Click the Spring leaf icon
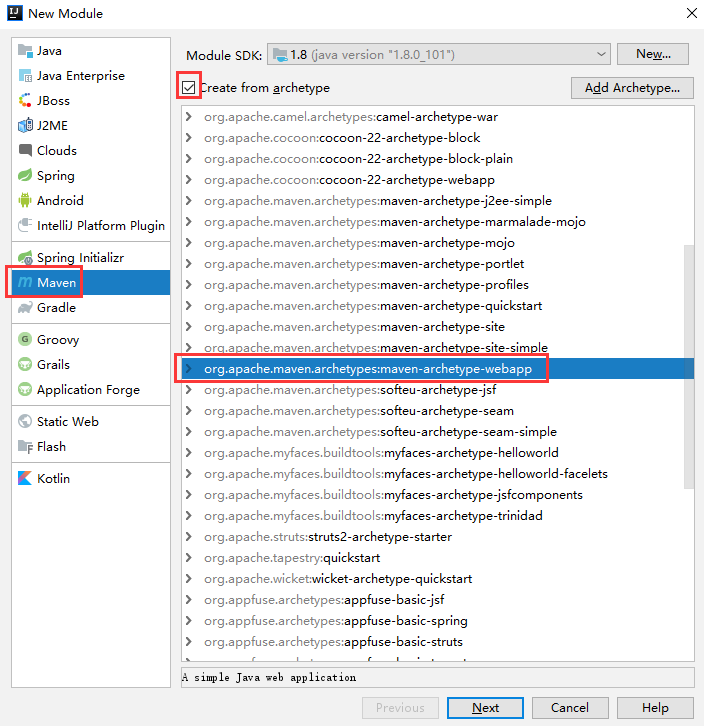This screenshot has height=726, width=704. coord(25,175)
